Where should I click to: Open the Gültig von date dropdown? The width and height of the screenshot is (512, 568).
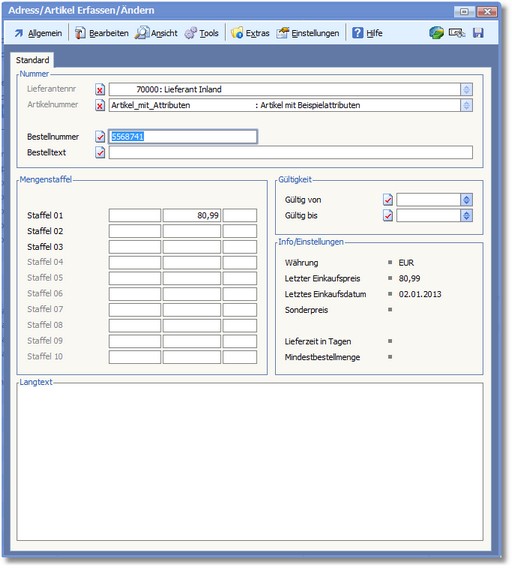466,200
